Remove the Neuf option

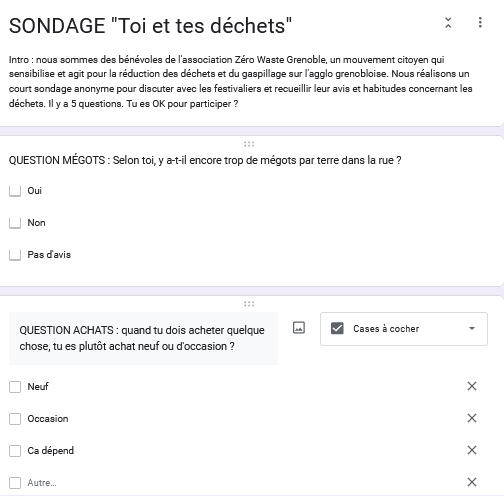[472, 386]
